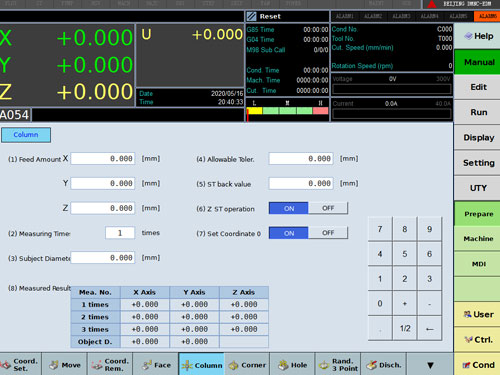Open the Face measurement function

point(156,364)
